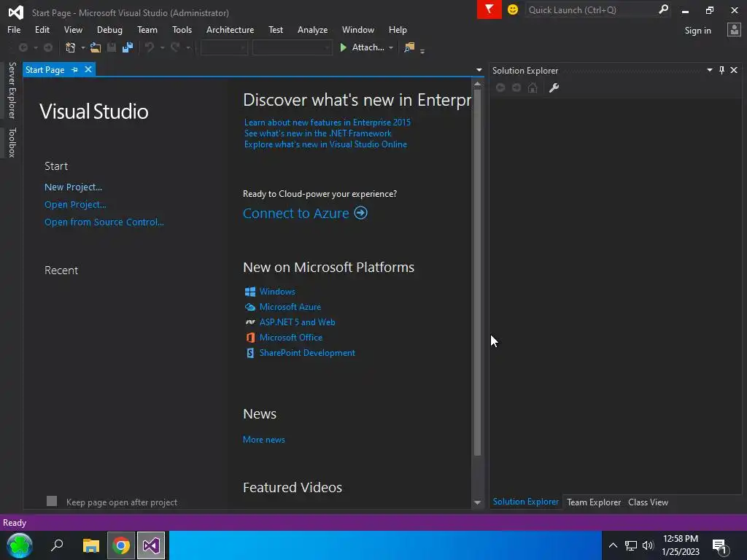Open the Server Explorer side tab
747x560 pixels.
12,90
